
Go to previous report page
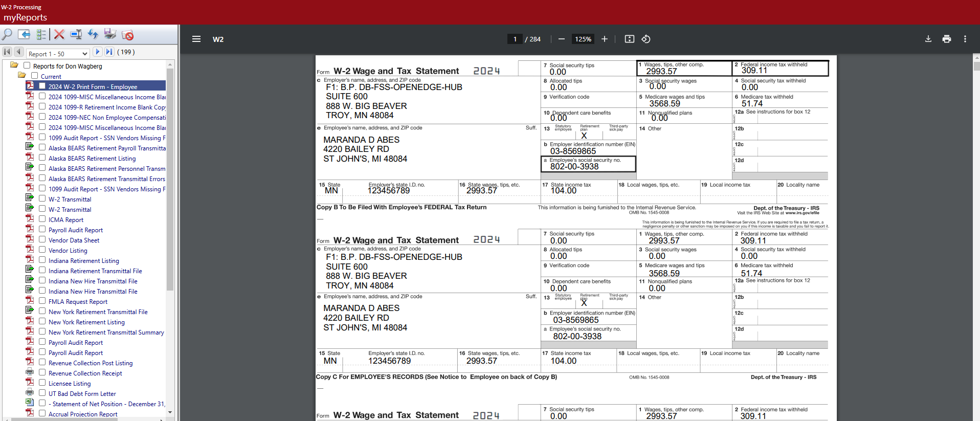coord(19,52)
